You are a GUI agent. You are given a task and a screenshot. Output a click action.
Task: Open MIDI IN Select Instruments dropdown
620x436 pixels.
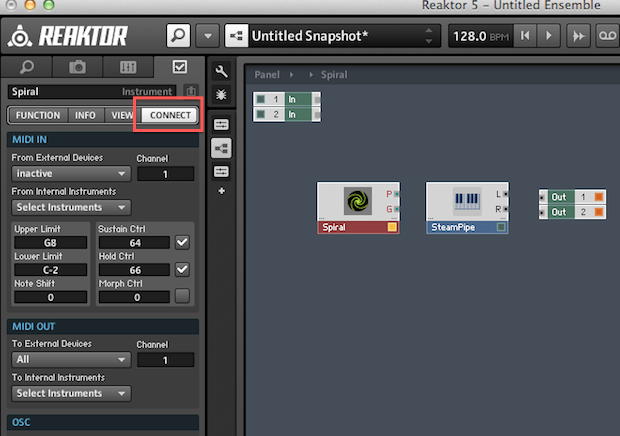pos(72,207)
